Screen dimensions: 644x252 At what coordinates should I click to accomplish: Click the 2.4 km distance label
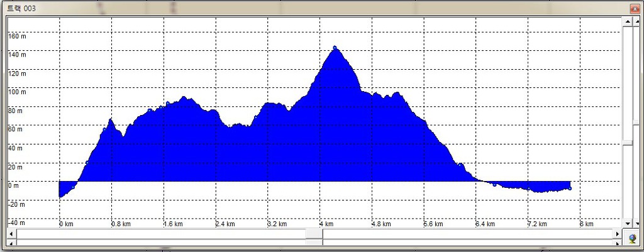coord(225,224)
